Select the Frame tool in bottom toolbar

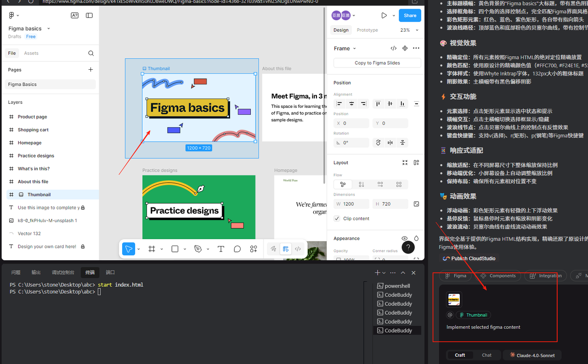[152, 249]
